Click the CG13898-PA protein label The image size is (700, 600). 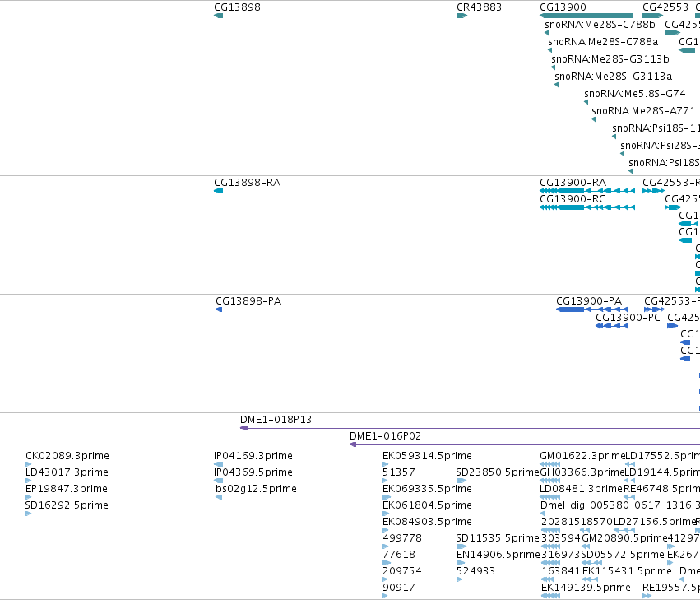tap(248, 301)
